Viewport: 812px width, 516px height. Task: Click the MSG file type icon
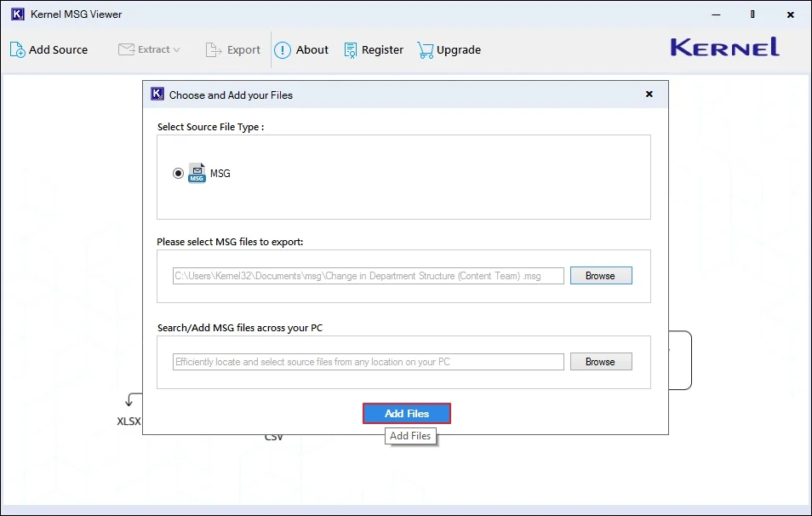point(197,173)
